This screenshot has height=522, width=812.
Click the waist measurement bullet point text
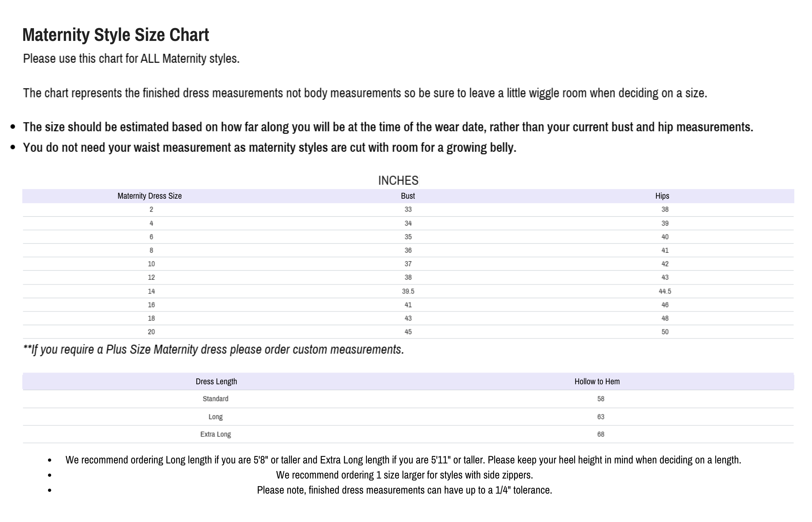269,148
